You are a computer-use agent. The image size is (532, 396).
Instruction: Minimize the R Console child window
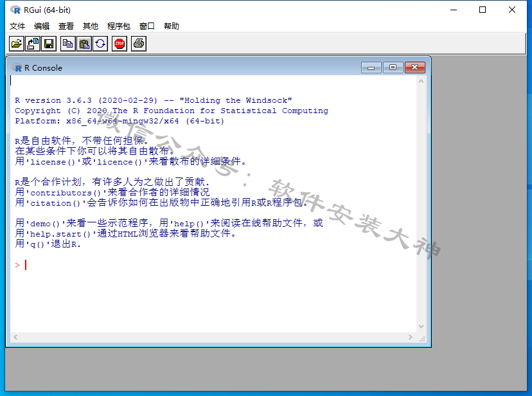[371, 67]
